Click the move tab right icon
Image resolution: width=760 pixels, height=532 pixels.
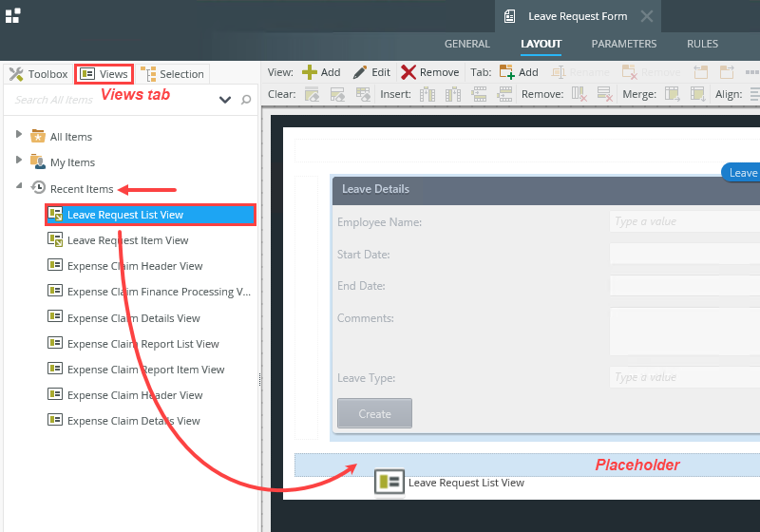(x=727, y=72)
